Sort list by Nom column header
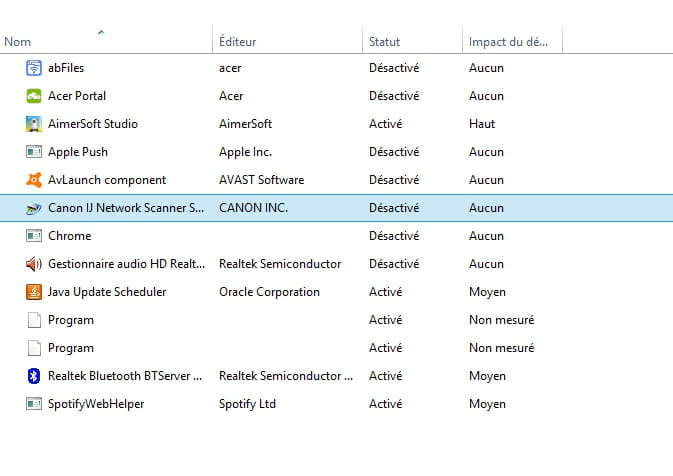673x476 pixels. pos(106,40)
